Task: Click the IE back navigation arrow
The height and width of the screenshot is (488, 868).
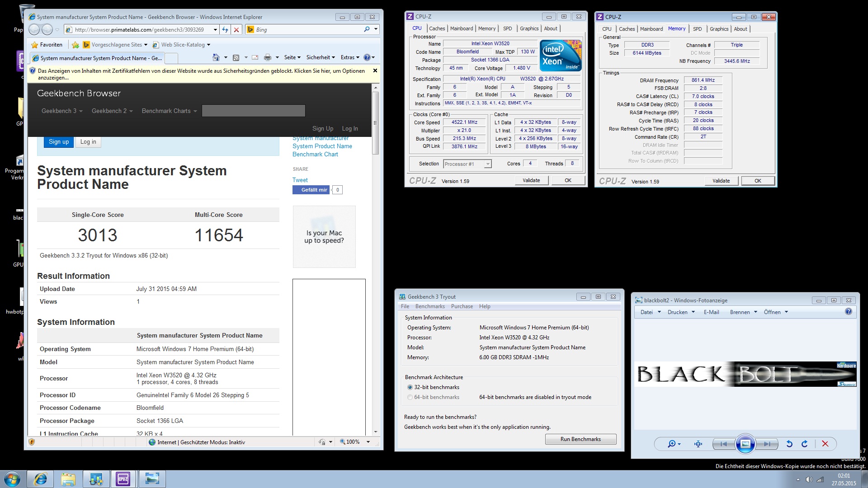Action: [34, 30]
